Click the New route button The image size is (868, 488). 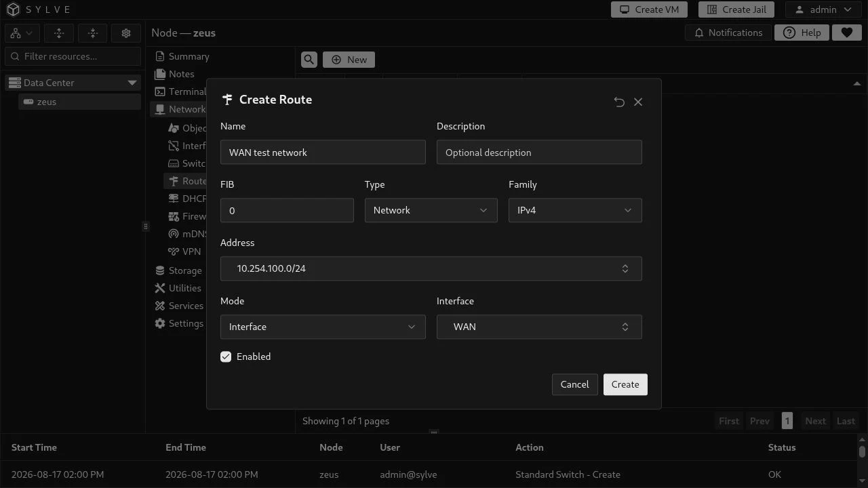349,60
